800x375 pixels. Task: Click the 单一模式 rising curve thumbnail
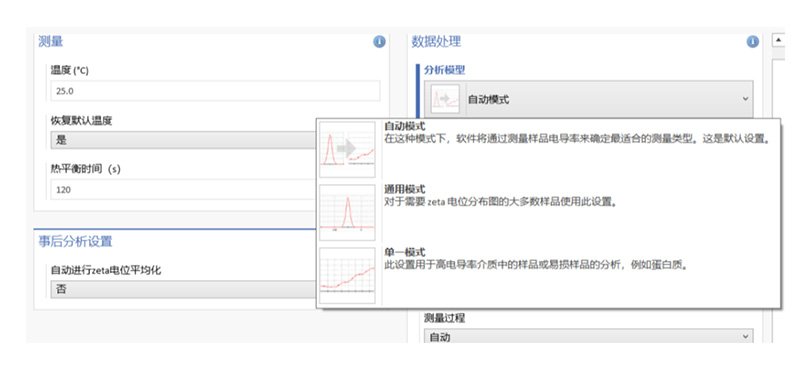[347, 276]
